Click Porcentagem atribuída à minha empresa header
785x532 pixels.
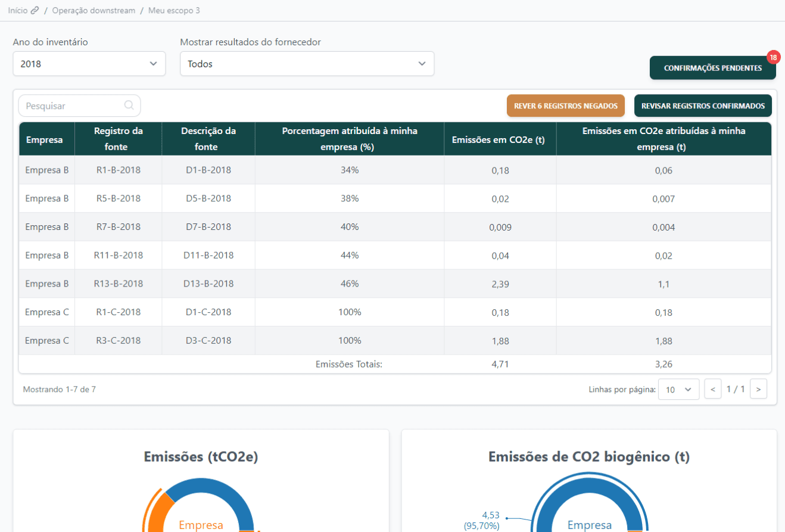tap(350, 139)
